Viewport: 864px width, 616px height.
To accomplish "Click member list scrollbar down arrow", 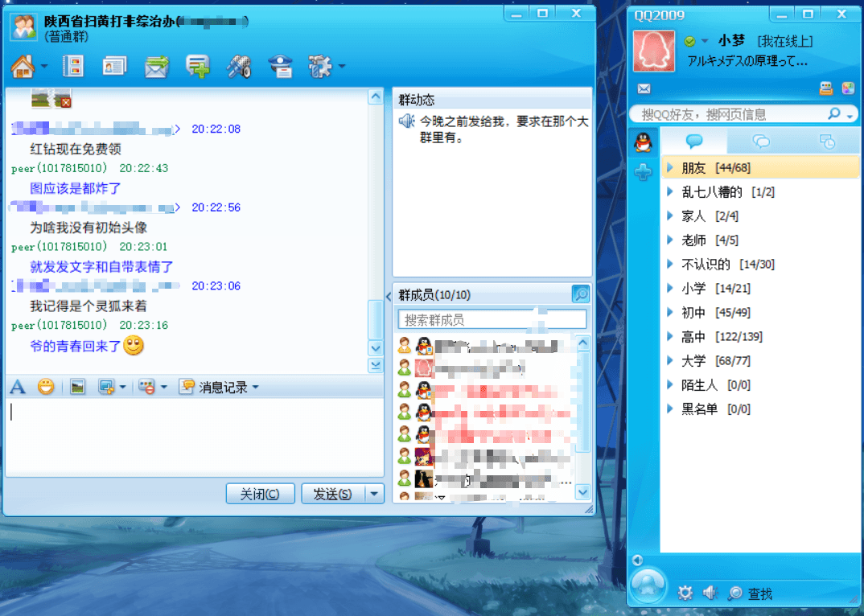I will pos(582,491).
